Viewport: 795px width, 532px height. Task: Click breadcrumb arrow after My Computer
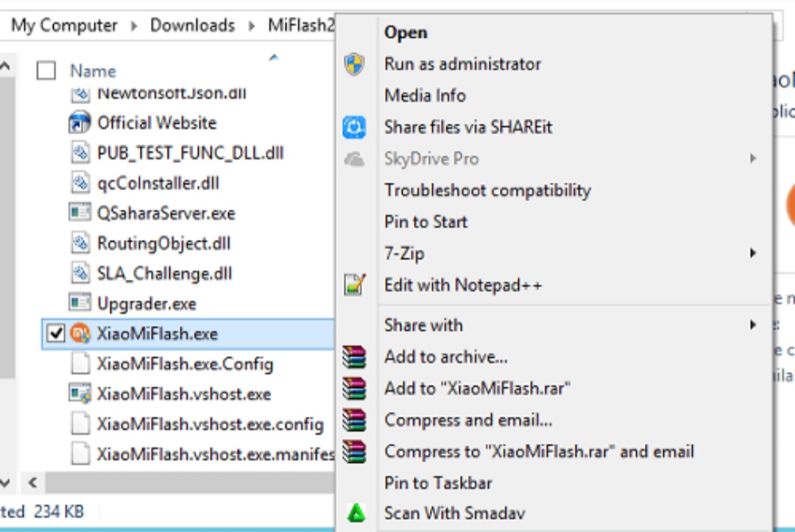pyautogui.click(x=134, y=25)
